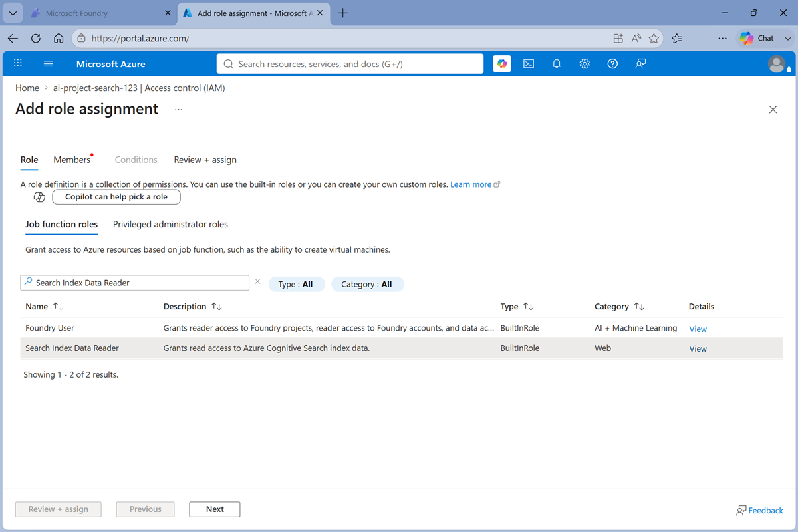Open browser favorites list
The image size is (798, 532).
click(x=677, y=39)
